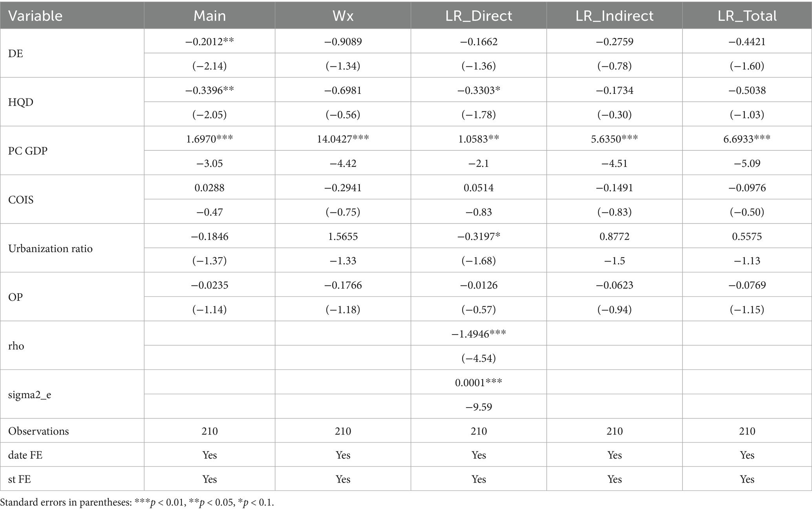Click the DE row label

coord(16,53)
